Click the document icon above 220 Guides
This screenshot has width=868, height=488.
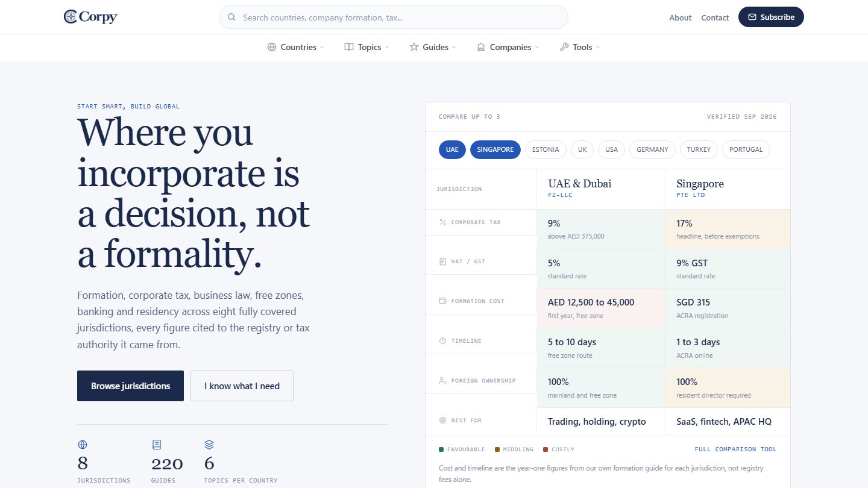coord(157,445)
